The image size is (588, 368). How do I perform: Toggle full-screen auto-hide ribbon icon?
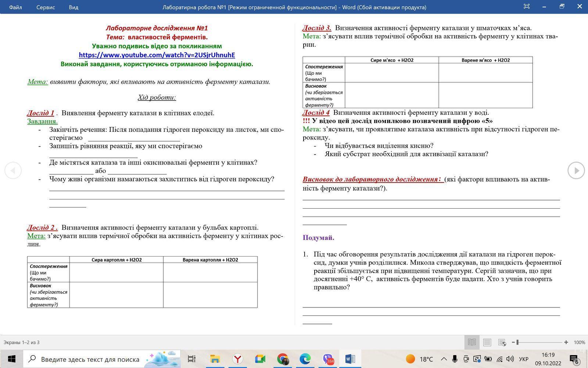tap(526, 6)
